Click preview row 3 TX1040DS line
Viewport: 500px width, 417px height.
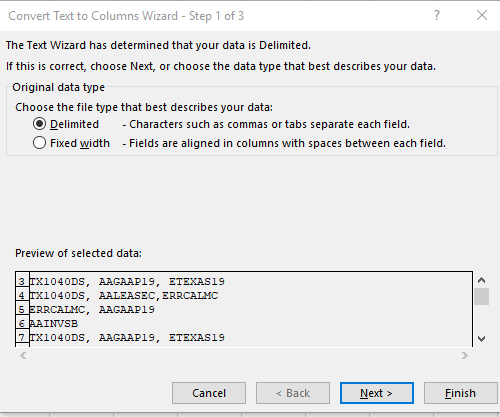(x=127, y=282)
